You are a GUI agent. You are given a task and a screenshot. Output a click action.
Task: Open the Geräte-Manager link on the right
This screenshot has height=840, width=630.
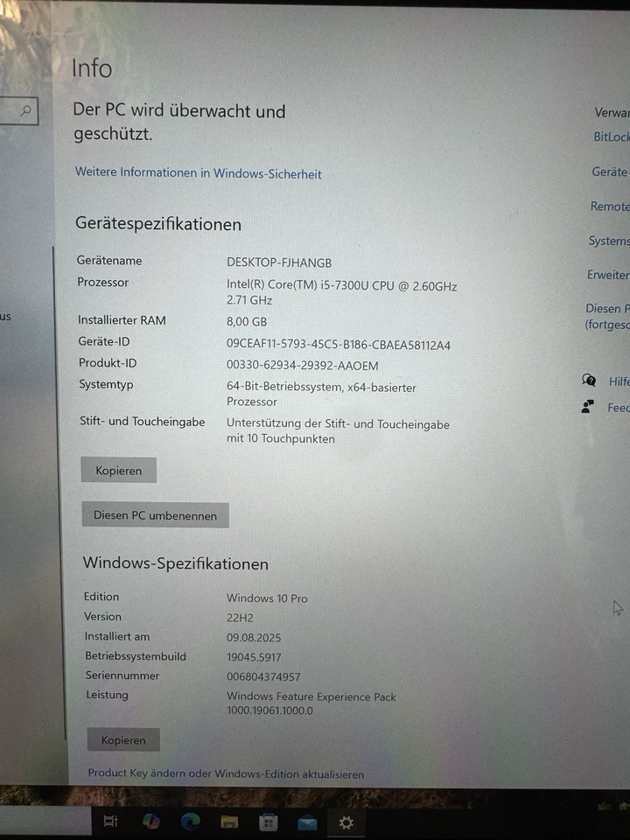[x=610, y=172]
